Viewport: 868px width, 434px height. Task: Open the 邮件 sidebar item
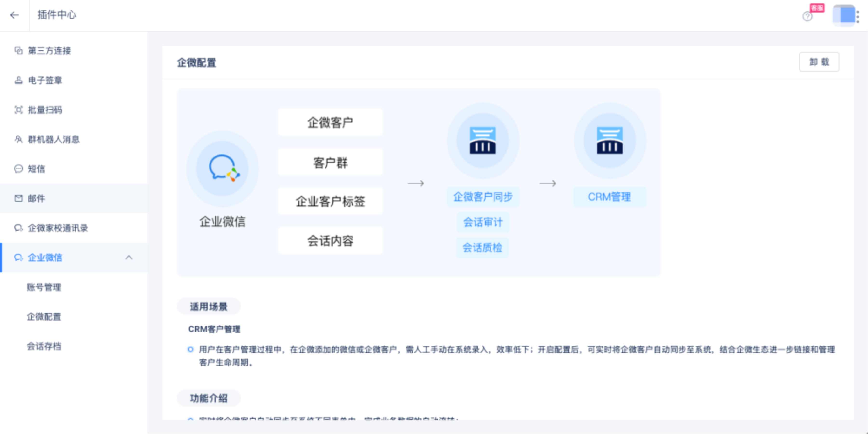(x=36, y=198)
